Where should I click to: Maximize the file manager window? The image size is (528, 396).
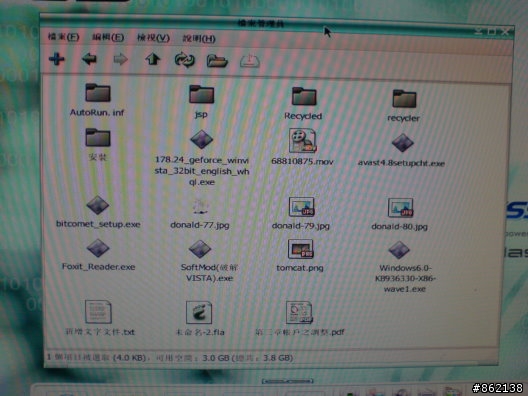click(492, 32)
